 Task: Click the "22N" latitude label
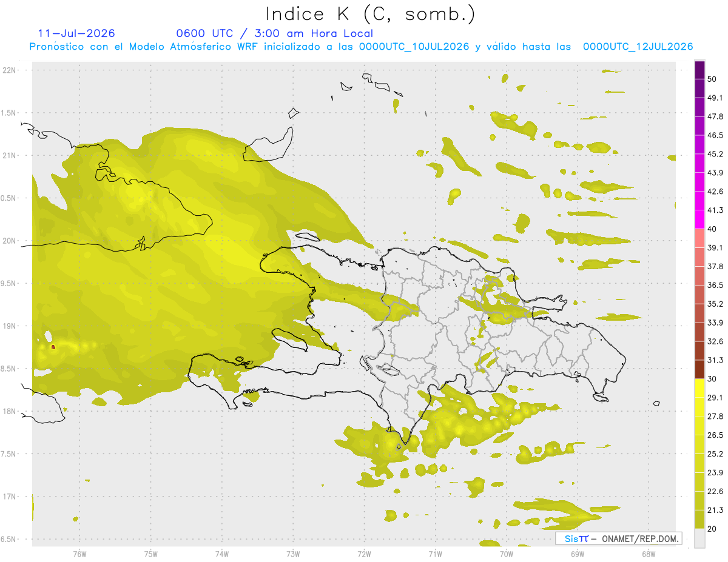coord(10,70)
